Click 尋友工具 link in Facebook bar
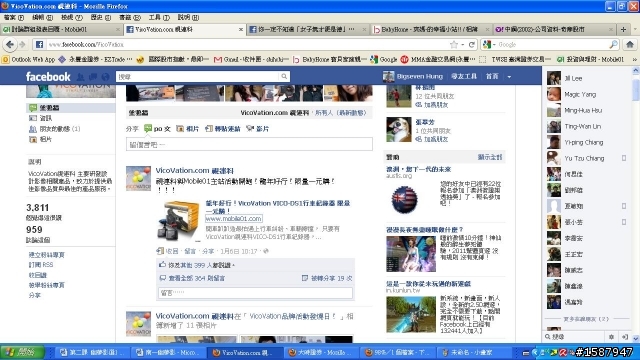 (464, 76)
